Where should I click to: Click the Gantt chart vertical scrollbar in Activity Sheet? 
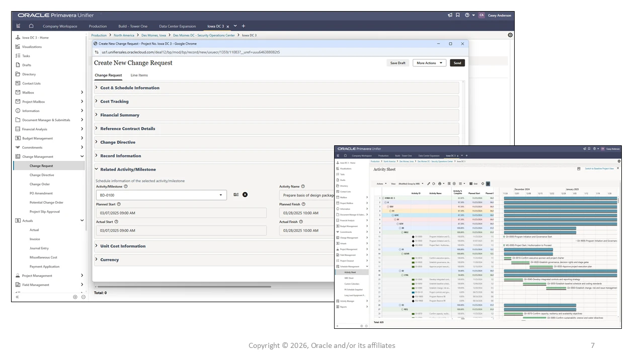tap(618, 201)
